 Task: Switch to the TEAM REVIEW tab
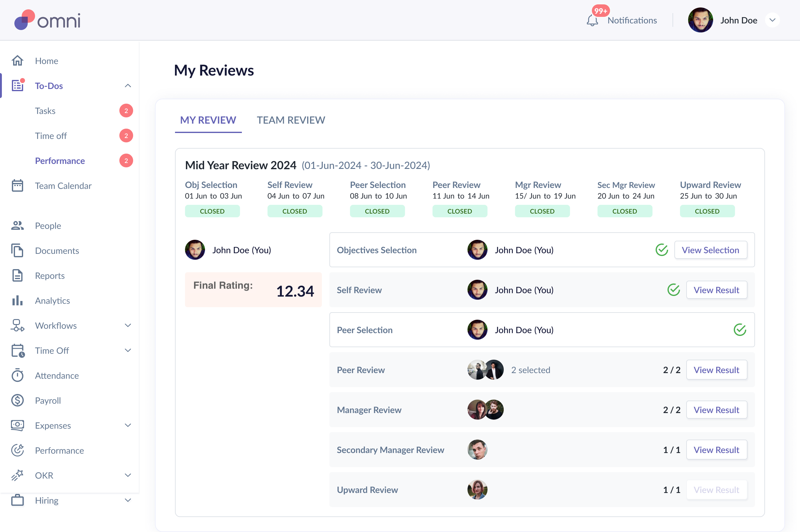pos(291,120)
